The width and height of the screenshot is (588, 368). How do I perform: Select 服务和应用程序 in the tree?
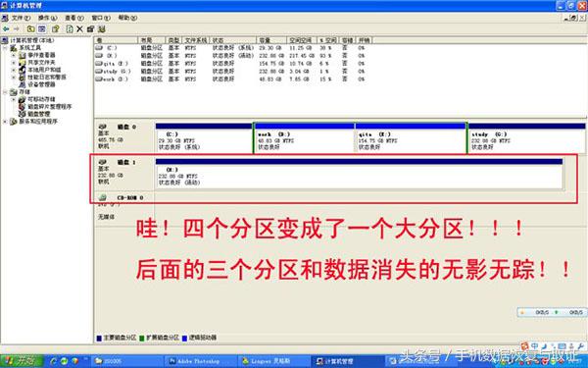(38, 122)
